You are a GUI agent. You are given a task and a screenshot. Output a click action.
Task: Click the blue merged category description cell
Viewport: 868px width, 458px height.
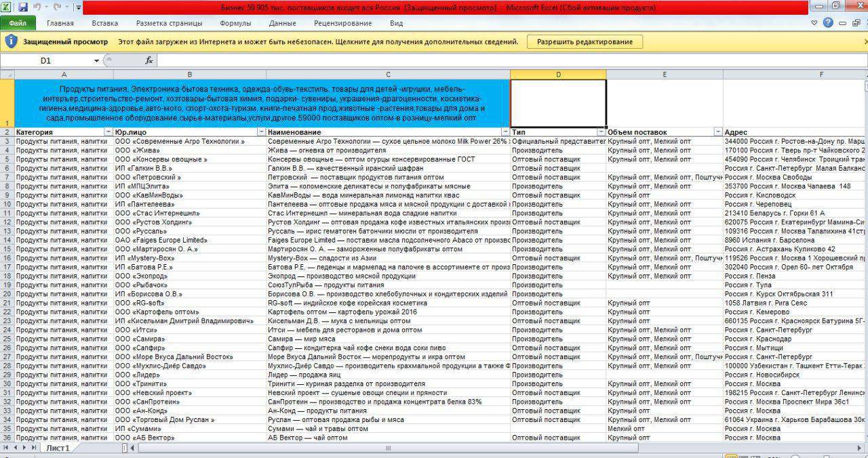[262, 103]
